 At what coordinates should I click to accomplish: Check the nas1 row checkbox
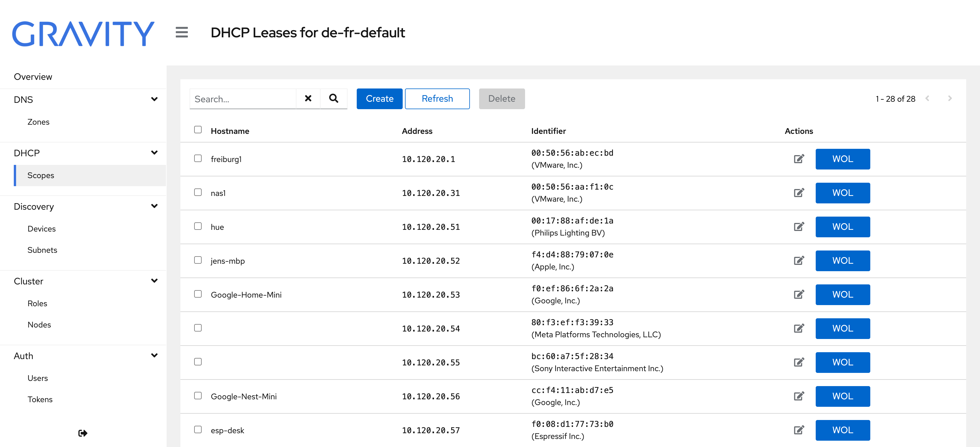[198, 192]
